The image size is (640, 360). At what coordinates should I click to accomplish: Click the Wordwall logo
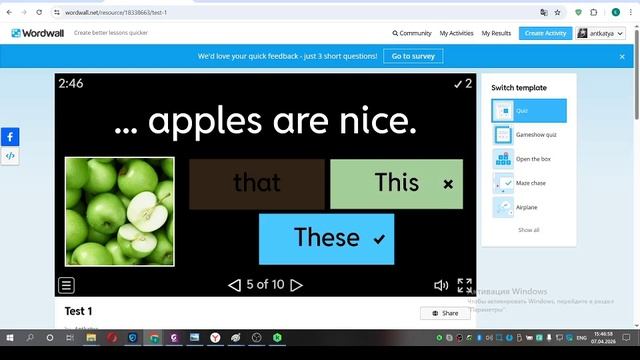point(38,33)
